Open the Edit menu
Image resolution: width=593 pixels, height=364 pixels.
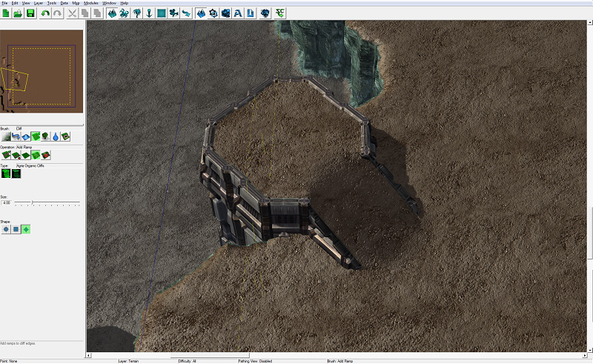[x=15, y=3]
